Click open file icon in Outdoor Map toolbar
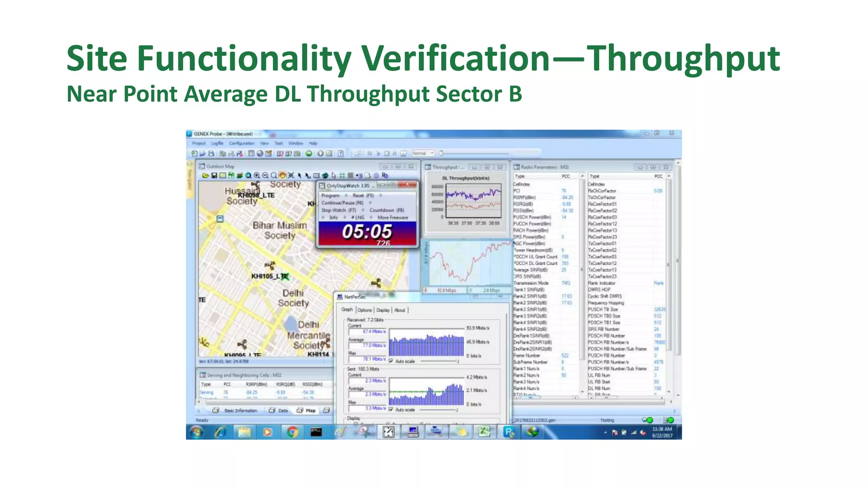Viewport: 868px width, 488px height. coord(206,175)
